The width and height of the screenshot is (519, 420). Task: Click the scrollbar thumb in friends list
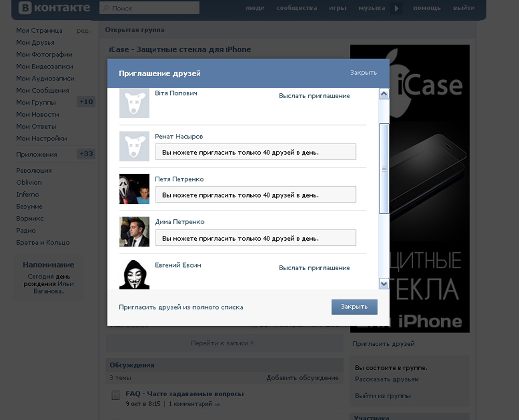384,169
